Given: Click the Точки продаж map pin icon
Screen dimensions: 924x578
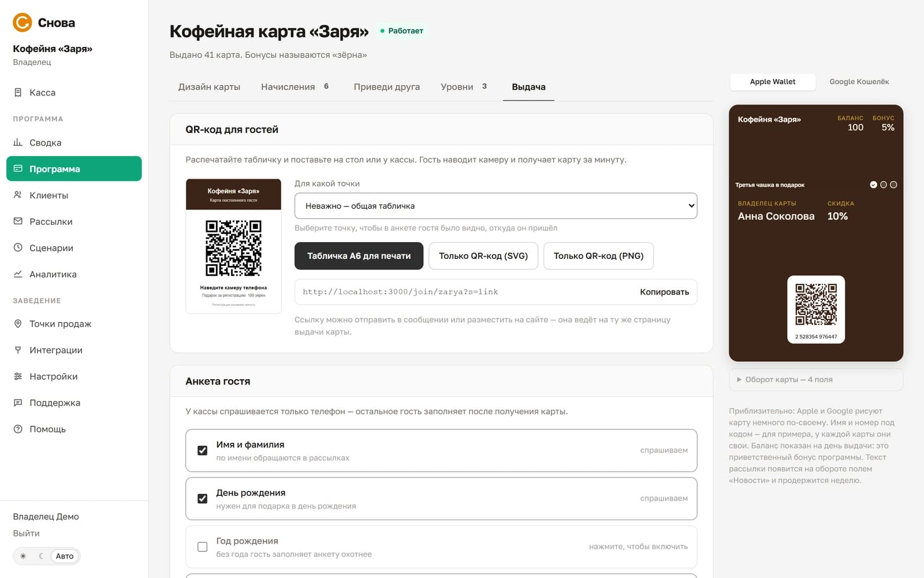Looking at the screenshot, I should click(18, 324).
